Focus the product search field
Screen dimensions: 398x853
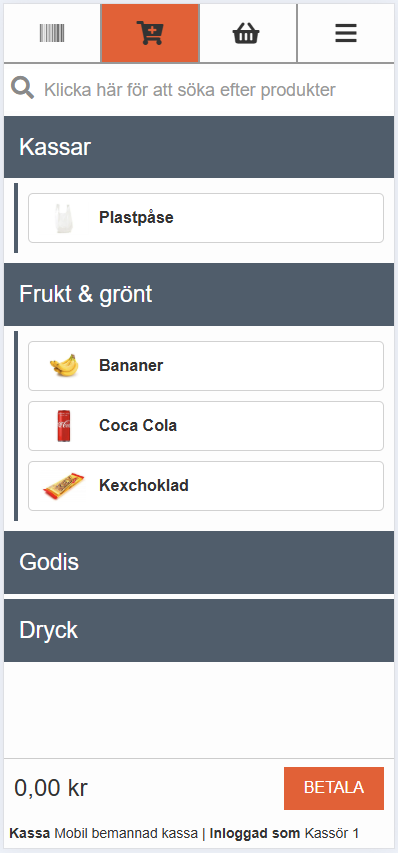point(199,89)
